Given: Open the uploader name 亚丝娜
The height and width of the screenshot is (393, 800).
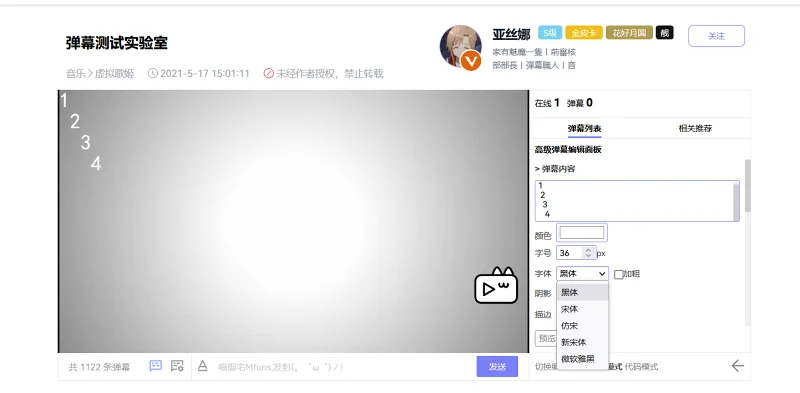Looking at the screenshot, I should point(512,34).
